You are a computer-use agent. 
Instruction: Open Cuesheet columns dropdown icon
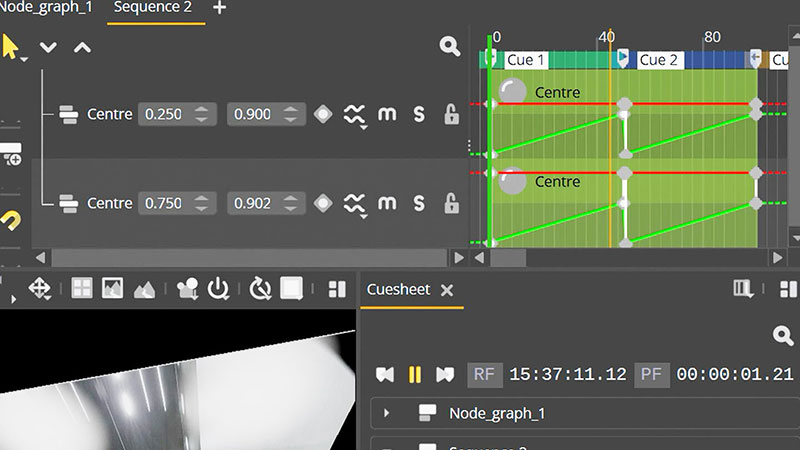click(743, 289)
